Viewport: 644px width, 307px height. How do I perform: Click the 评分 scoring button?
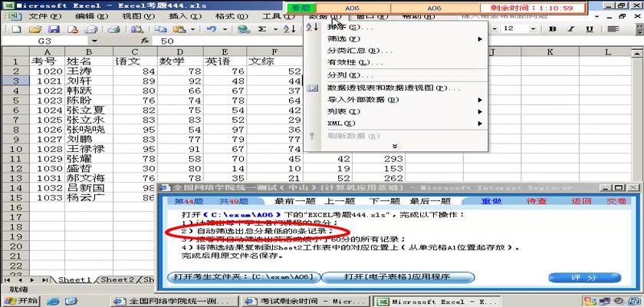(584, 278)
